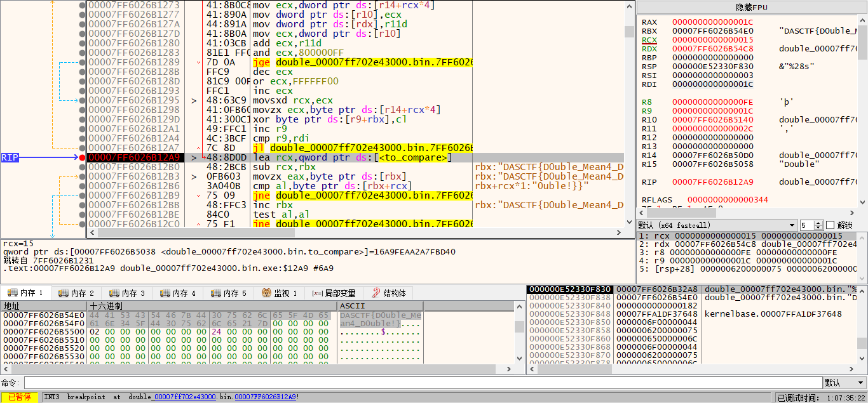The height and width of the screenshot is (403, 868).
Task: Click breakpoint bullet beside address 00007FF6026B1295
Action: (82, 100)
